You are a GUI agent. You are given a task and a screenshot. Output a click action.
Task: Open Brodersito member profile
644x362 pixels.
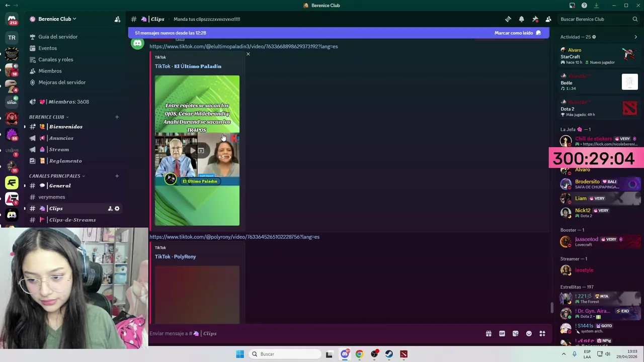tap(600, 184)
